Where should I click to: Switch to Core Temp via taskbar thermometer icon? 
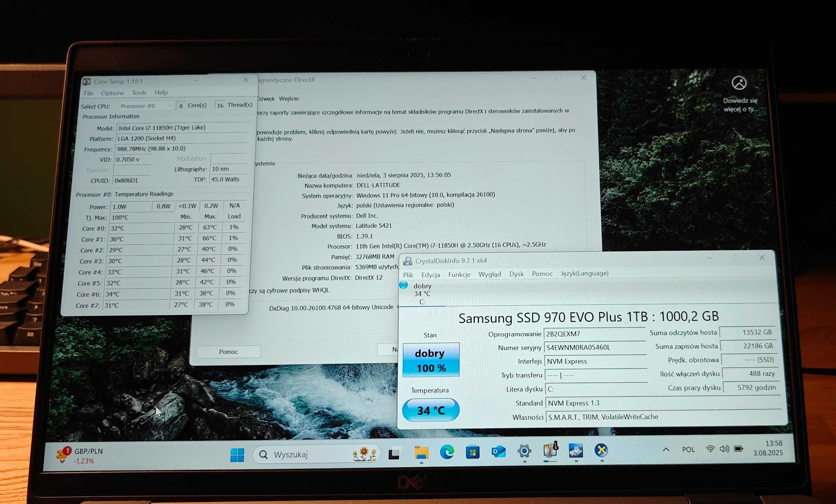coord(550,450)
